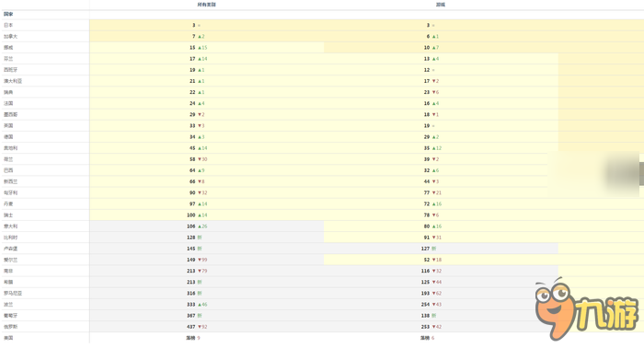Click red down arrow in 荷兰 all-categories cell

pos(200,159)
